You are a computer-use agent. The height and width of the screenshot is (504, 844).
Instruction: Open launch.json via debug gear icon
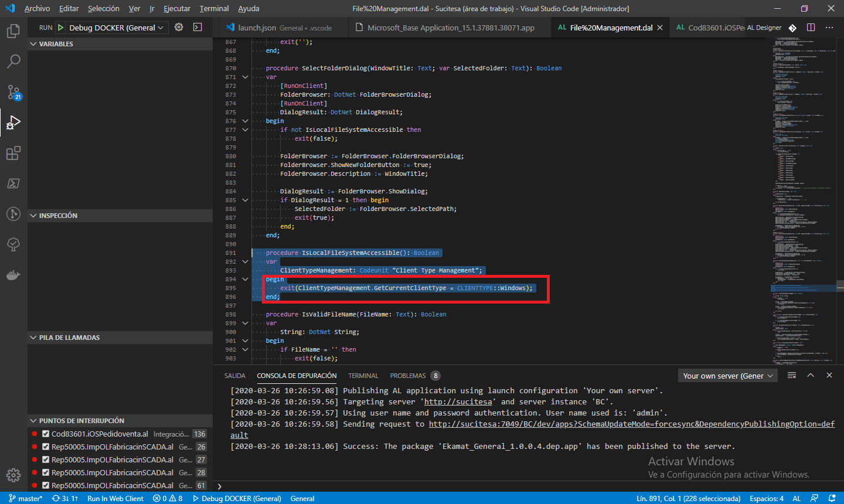coord(179,28)
